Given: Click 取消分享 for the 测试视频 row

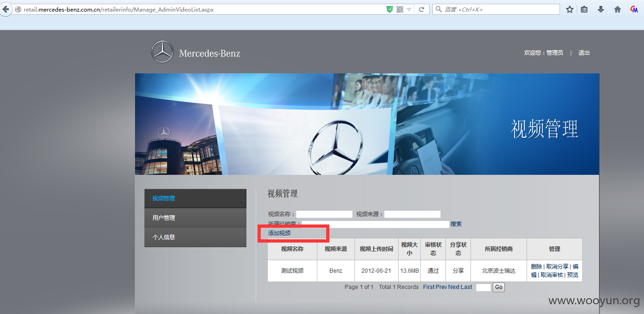Looking at the screenshot, I should coord(557,267).
